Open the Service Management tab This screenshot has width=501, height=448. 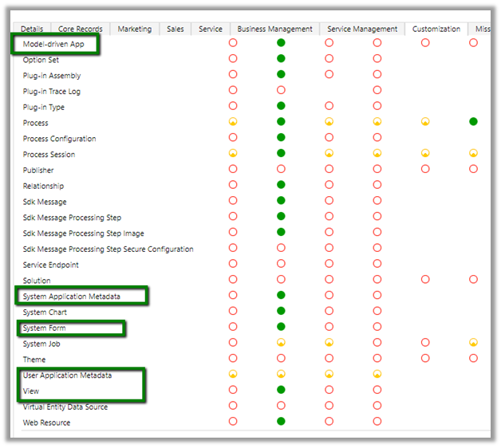[361, 29]
